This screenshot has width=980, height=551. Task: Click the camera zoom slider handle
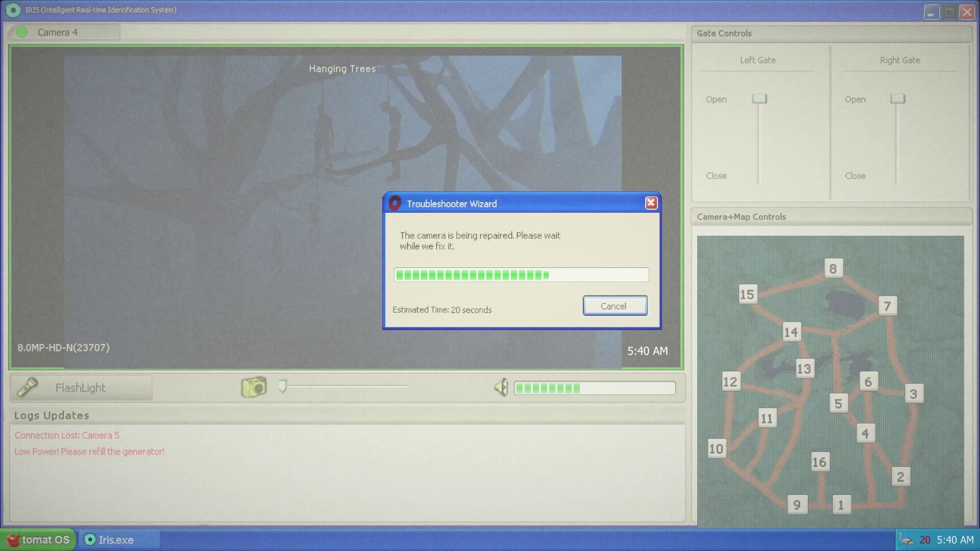pos(282,386)
